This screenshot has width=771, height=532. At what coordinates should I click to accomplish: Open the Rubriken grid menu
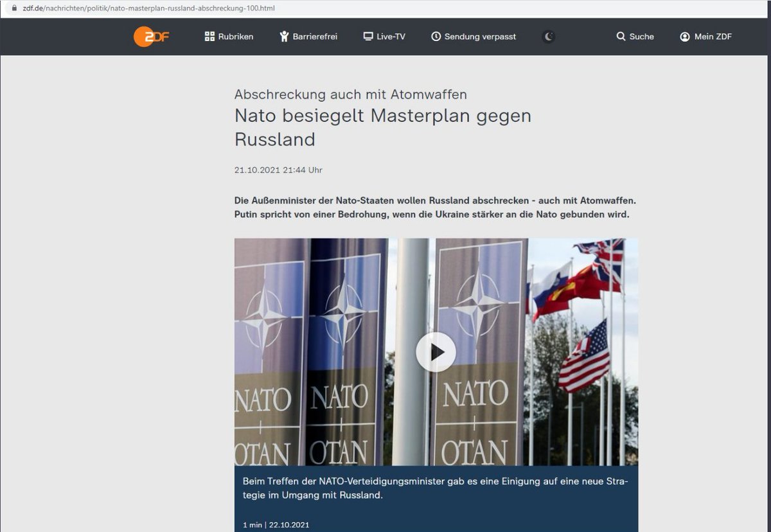[229, 37]
